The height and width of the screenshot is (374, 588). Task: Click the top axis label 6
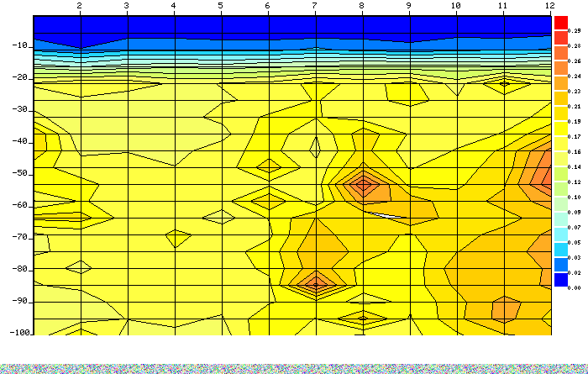[267, 6]
